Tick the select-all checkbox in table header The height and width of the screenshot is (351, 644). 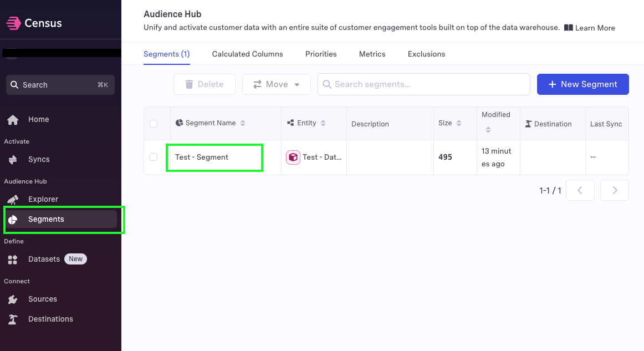pos(154,124)
